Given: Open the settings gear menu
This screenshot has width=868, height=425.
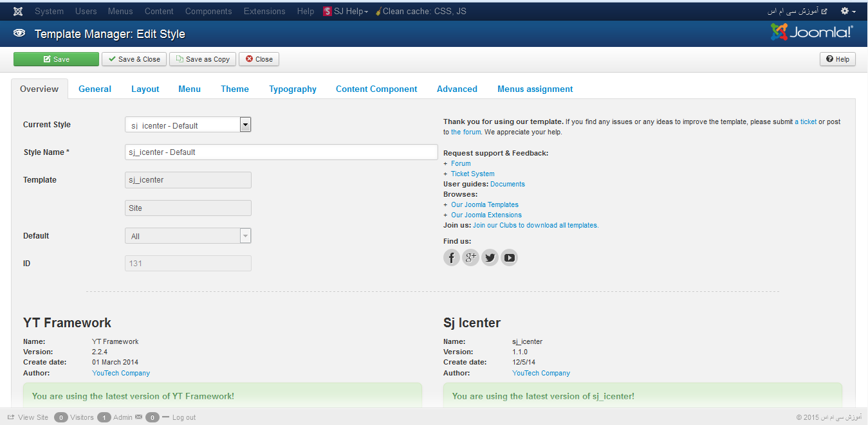Looking at the screenshot, I should click(x=849, y=11).
